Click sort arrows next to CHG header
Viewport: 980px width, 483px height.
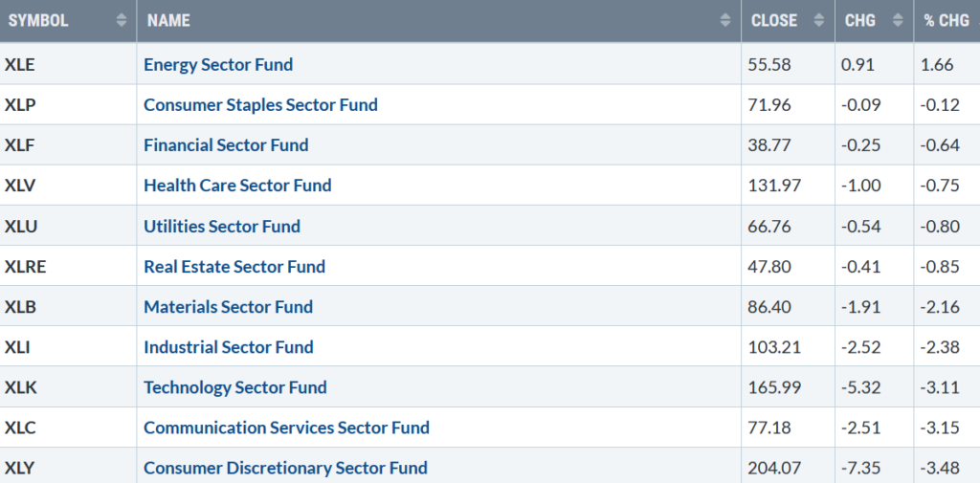point(898,20)
